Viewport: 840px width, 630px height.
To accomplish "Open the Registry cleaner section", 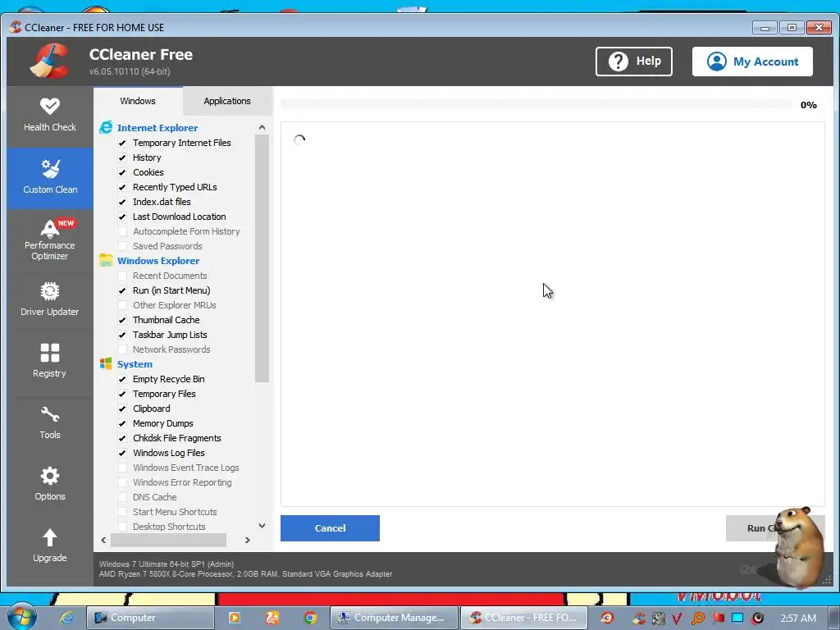I will [50, 362].
